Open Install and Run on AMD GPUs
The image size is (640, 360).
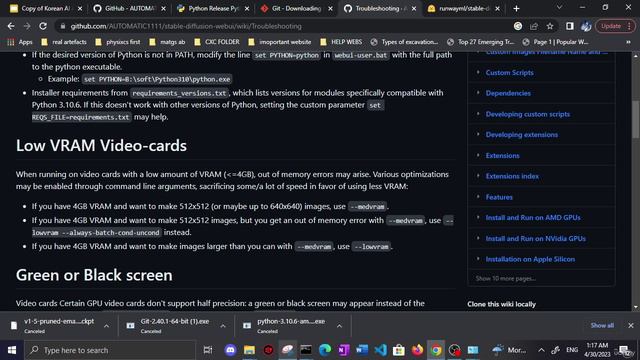click(533, 218)
